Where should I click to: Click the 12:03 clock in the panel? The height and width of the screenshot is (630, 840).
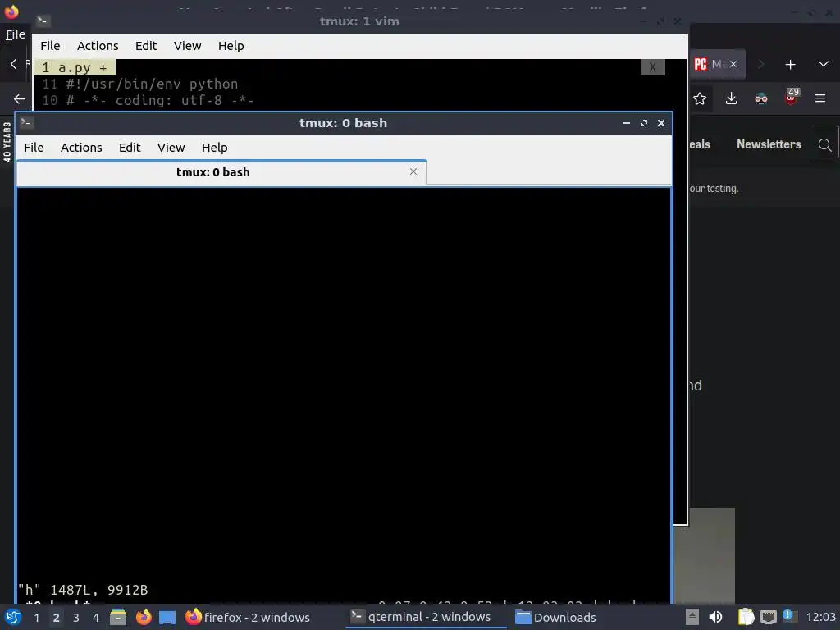pyautogui.click(x=820, y=617)
